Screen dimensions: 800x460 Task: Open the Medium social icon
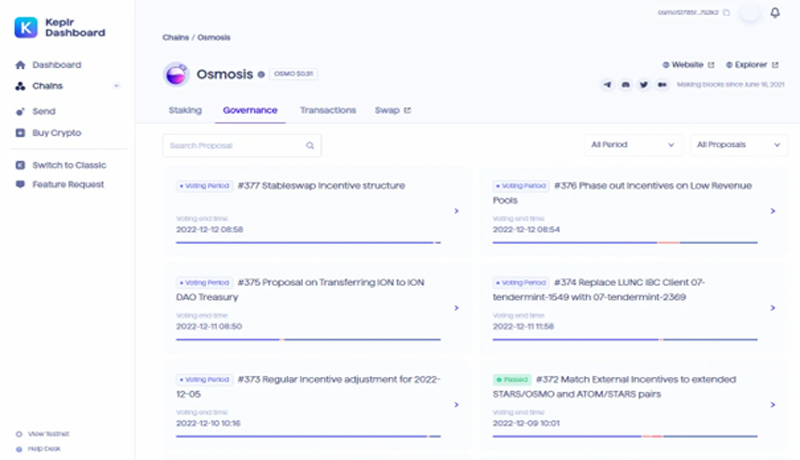click(x=662, y=85)
